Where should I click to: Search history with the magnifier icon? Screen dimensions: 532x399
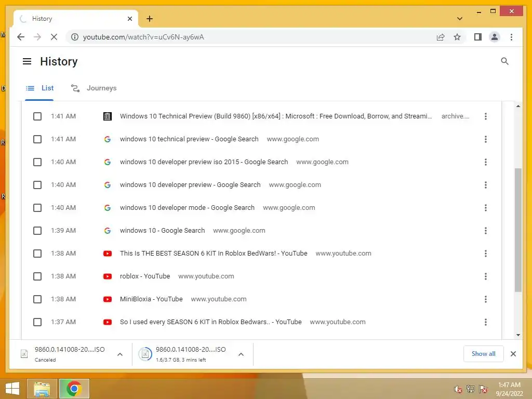[x=504, y=61]
